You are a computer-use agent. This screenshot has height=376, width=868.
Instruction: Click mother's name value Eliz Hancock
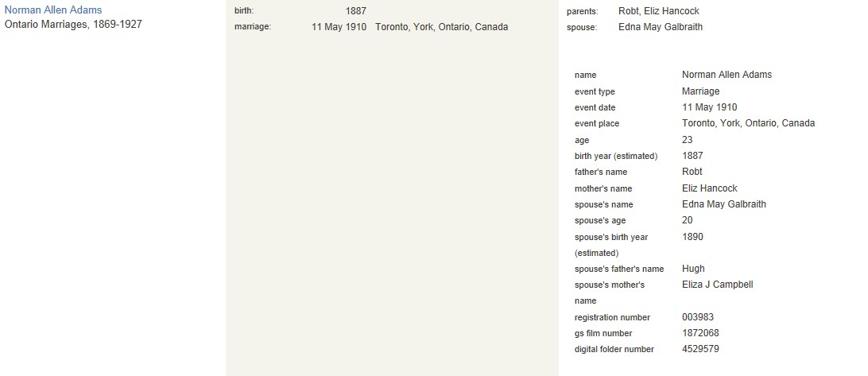[710, 188]
